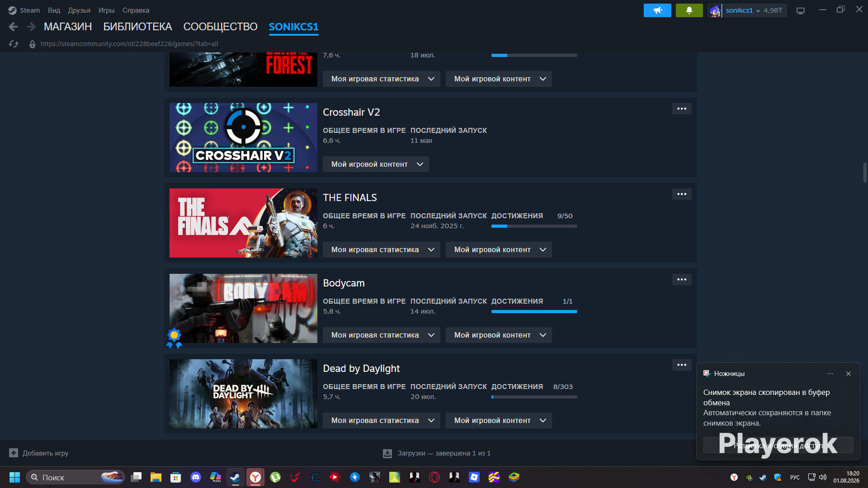Open uTorrent from the taskbar
Viewport: 868px width, 488px height.
pyautogui.click(x=275, y=477)
